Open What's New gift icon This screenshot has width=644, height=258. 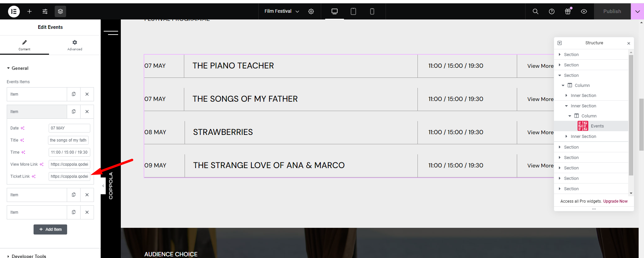pos(568,11)
